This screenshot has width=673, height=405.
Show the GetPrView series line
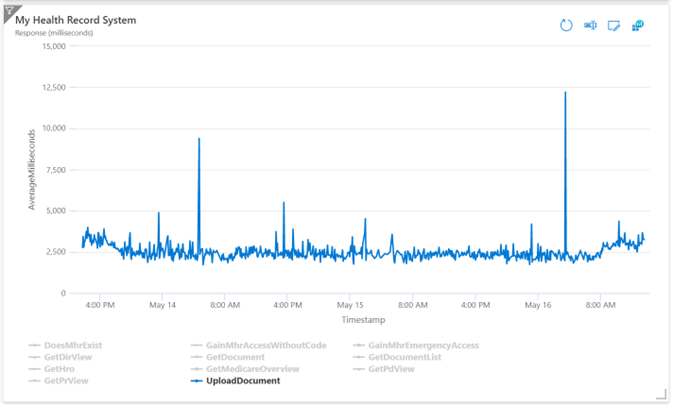click(x=65, y=381)
